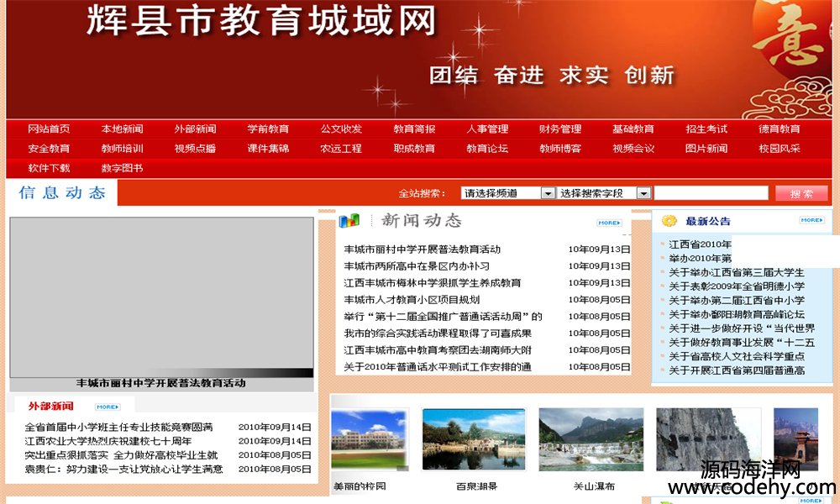Select 学前教育 navigation item

click(x=268, y=129)
